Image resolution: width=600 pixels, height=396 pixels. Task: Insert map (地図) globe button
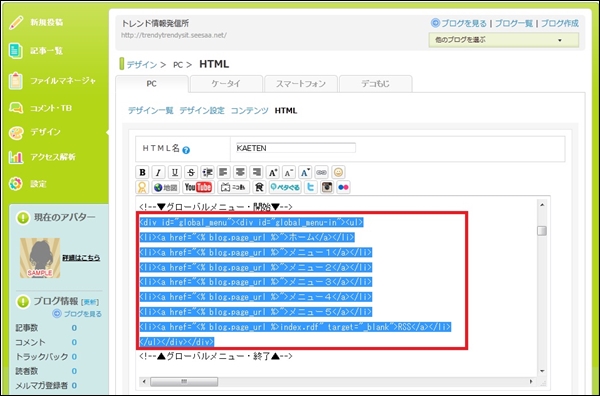coord(165,187)
